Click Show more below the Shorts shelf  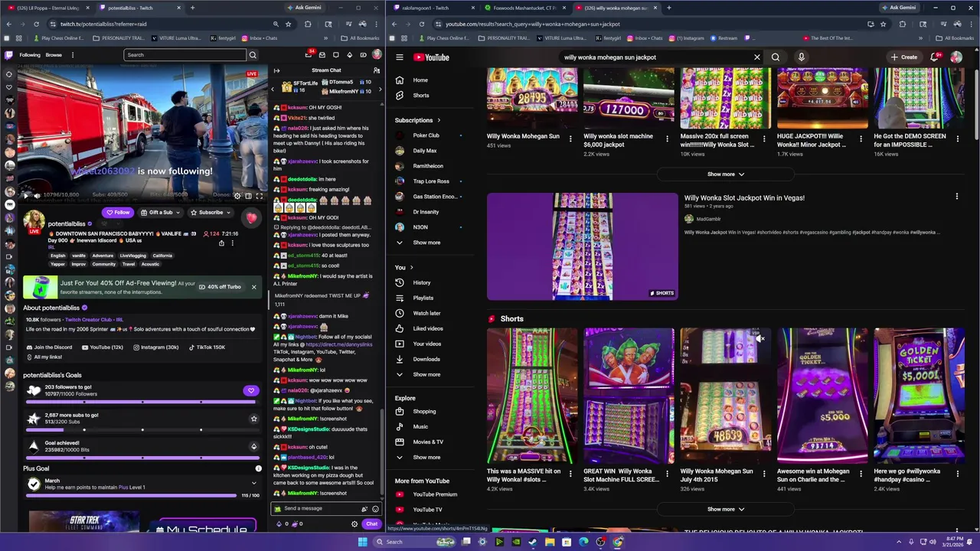(725, 509)
